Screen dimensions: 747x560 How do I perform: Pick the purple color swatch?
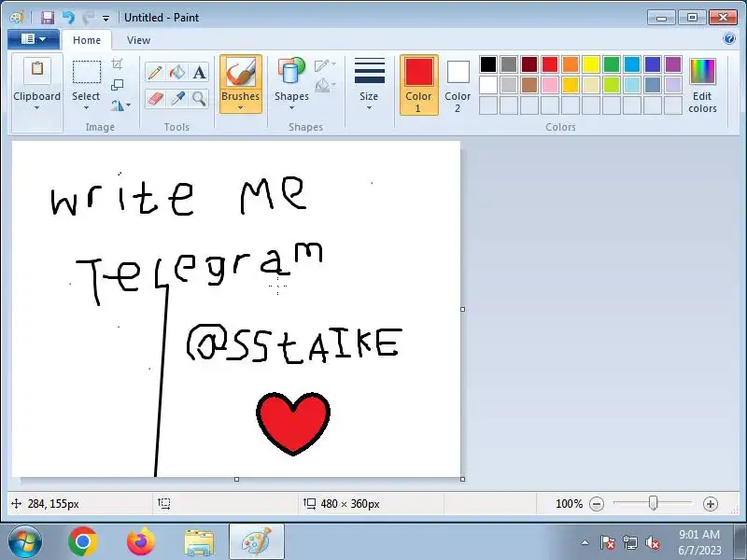pyautogui.click(x=673, y=64)
